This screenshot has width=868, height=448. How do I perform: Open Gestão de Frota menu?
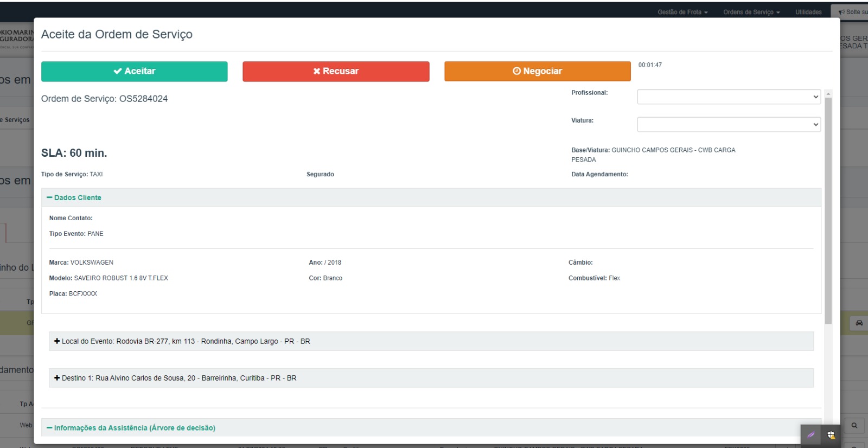(682, 12)
